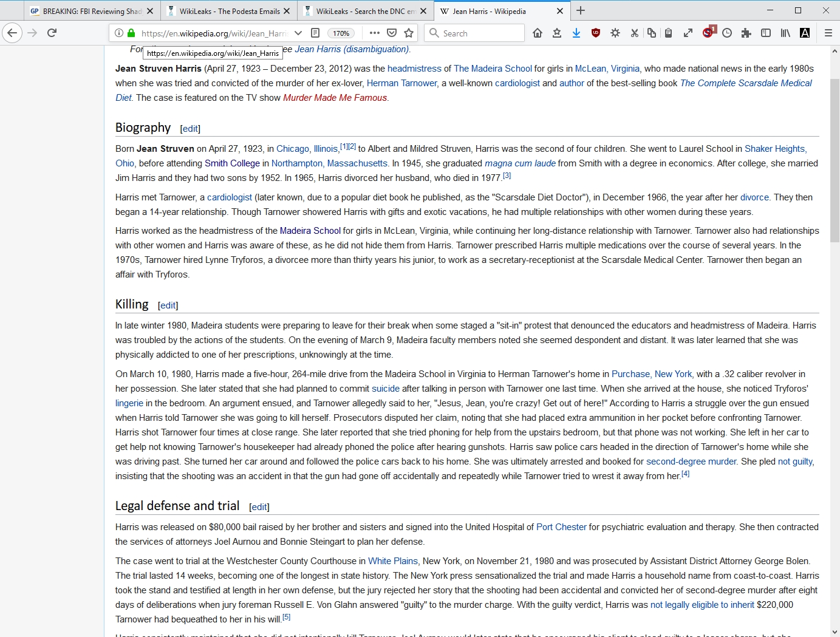Screen dimensions: 840x637
Task: Reload the current Wikipedia page
Action: point(52,33)
